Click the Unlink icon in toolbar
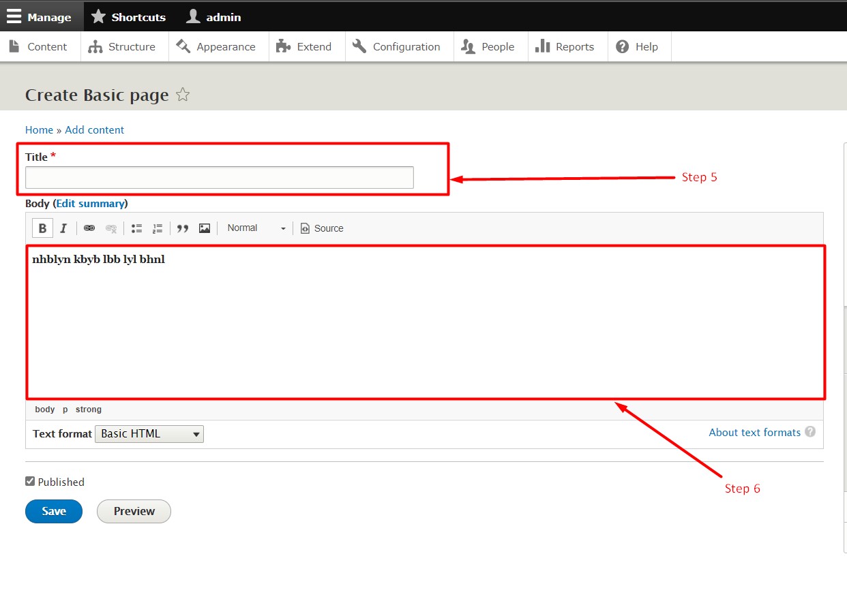Viewport: 847px width, 616px height. coord(111,228)
